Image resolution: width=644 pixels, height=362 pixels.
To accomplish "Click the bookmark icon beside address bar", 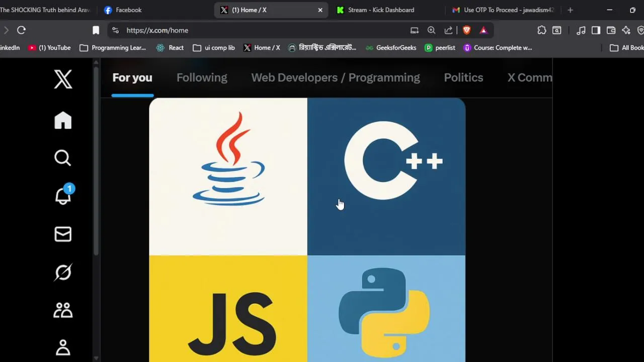I will click(x=96, y=30).
